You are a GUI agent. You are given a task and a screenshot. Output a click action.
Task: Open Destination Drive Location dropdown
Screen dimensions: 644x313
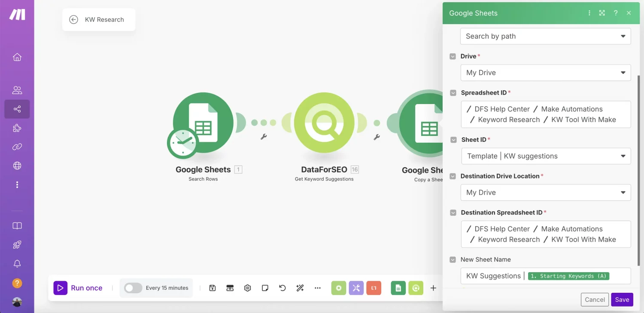click(546, 193)
